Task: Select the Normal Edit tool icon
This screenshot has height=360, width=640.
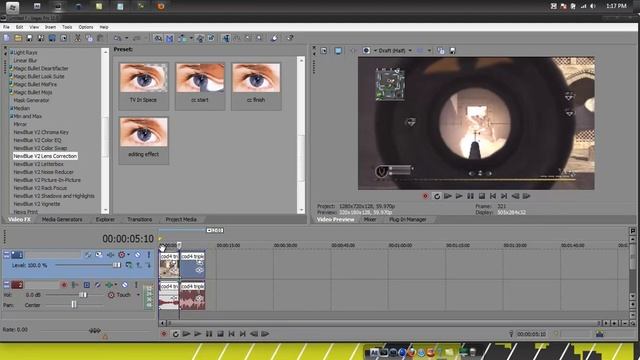Action: (x=226, y=38)
